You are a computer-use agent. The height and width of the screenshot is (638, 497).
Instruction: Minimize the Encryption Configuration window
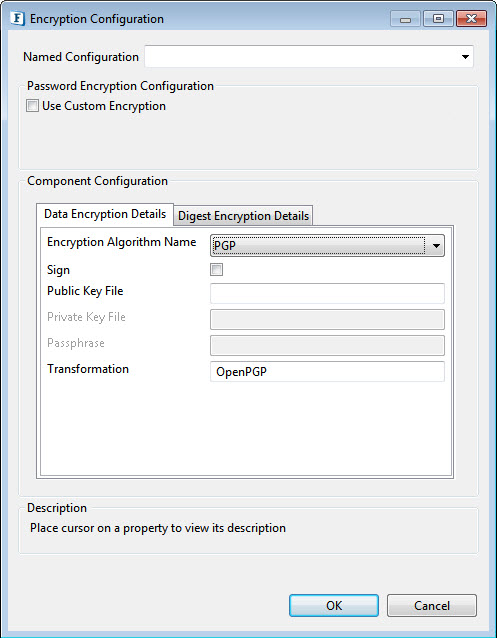(x=405, y=19)
